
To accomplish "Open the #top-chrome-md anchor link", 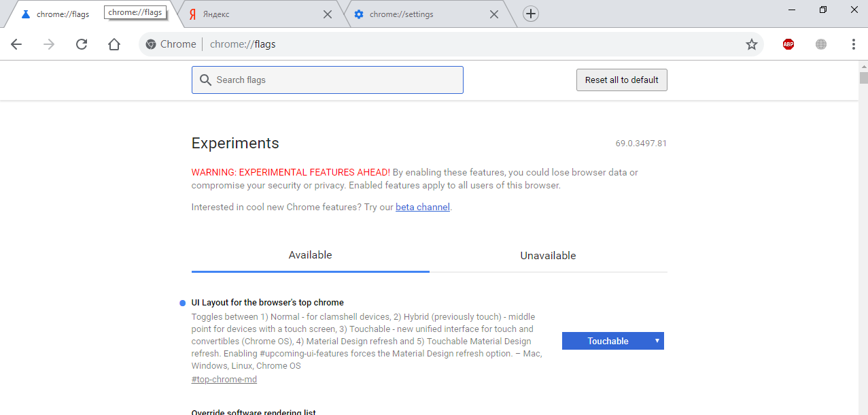I will (224, 379).
